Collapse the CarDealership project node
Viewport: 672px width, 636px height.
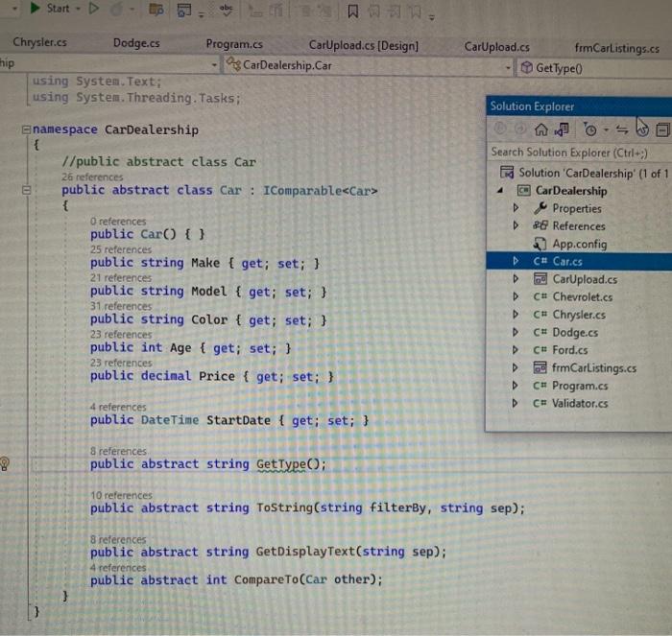tap(500, 191)
